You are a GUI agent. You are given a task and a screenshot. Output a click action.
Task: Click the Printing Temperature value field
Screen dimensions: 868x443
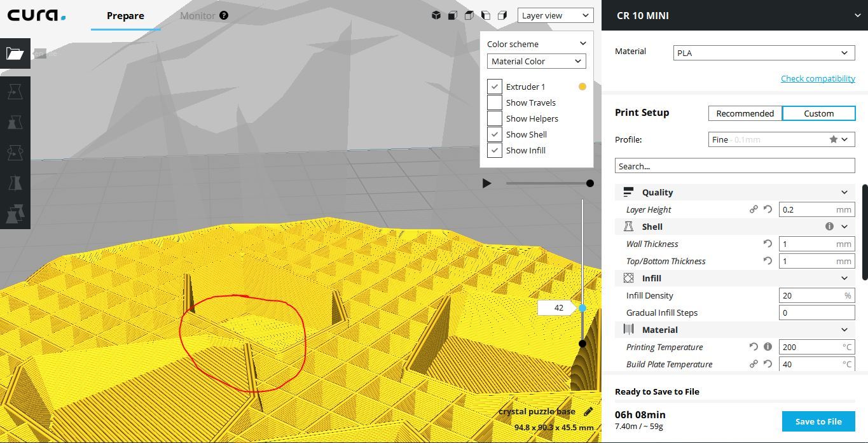click(x=816, y=347)
